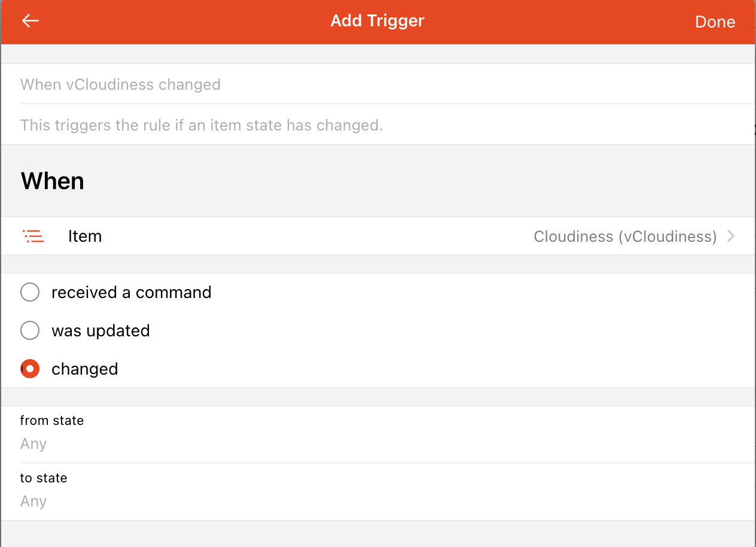Click the Item row label
756x547 pixels.
pyautogui.click(x=85, y=236)
